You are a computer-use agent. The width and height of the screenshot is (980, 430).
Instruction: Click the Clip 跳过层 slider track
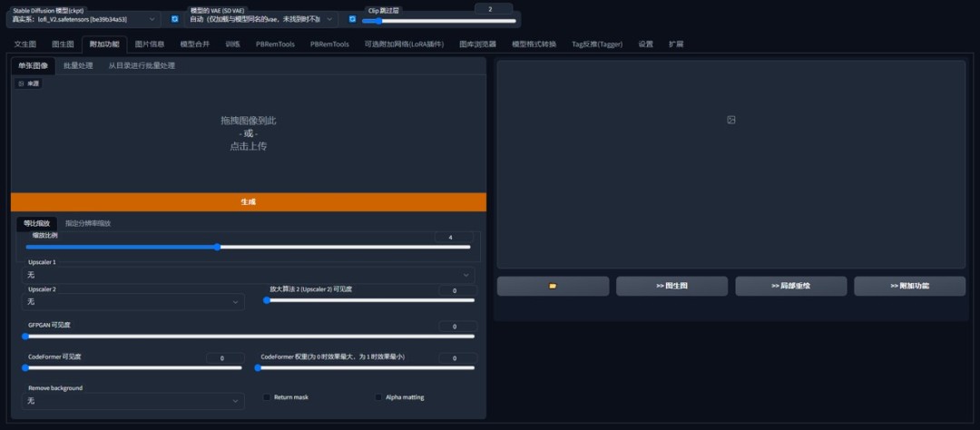[x=439, y=21]
